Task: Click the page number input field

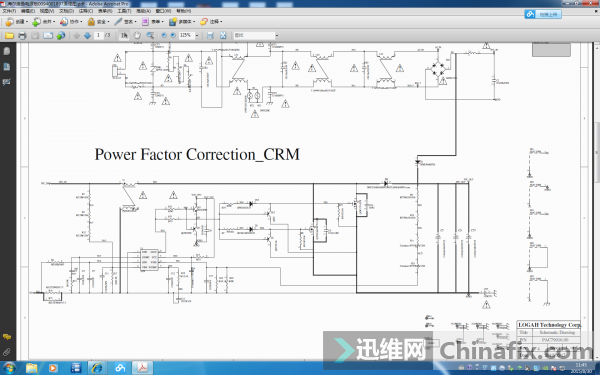Action: pos(99,36)
